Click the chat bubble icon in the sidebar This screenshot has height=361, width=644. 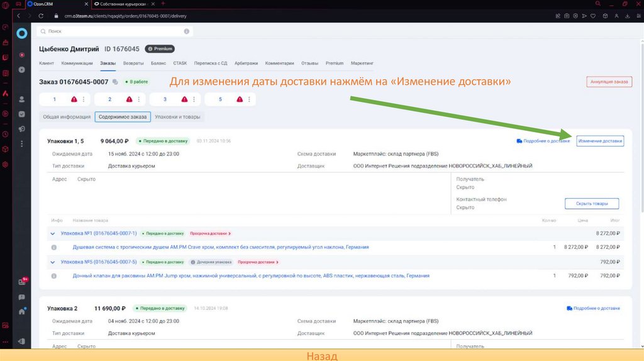tap(22, 297)
